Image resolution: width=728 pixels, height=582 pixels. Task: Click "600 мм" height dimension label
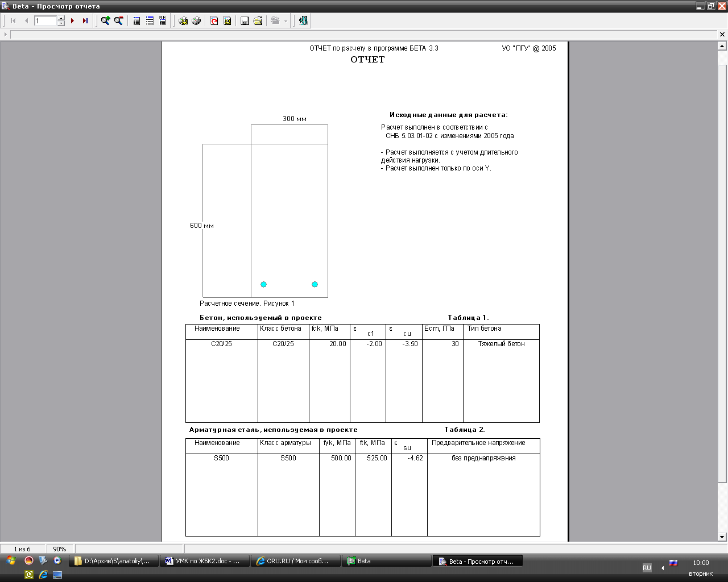coord(202,226)
